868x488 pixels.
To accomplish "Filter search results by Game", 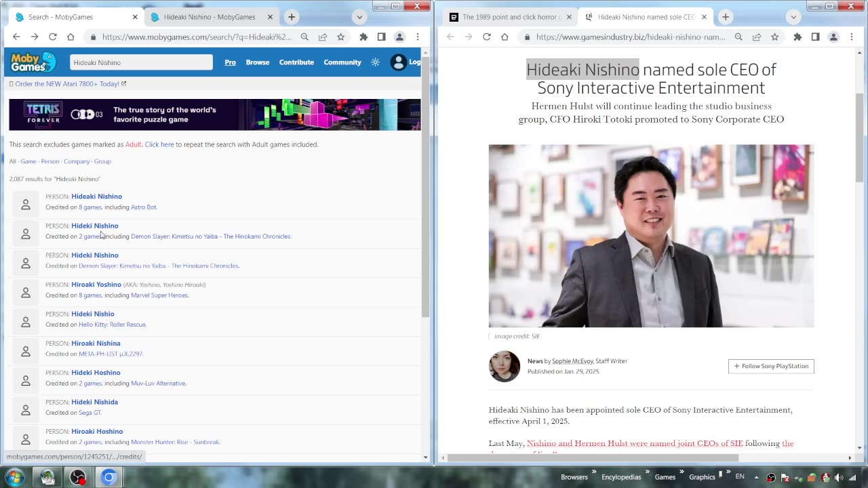I will coord(28,161).
